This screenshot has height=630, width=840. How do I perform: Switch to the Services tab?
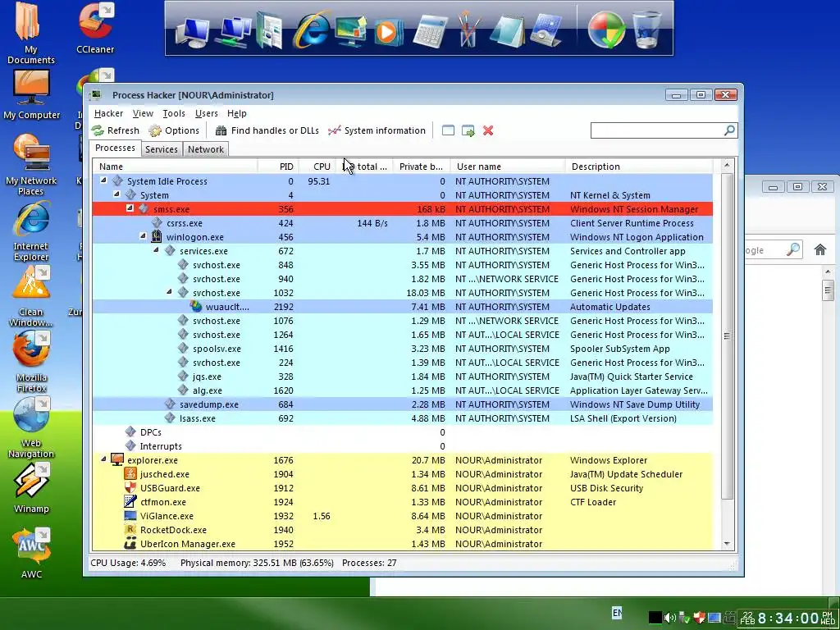pyautogui.click(x=162, y=149)
